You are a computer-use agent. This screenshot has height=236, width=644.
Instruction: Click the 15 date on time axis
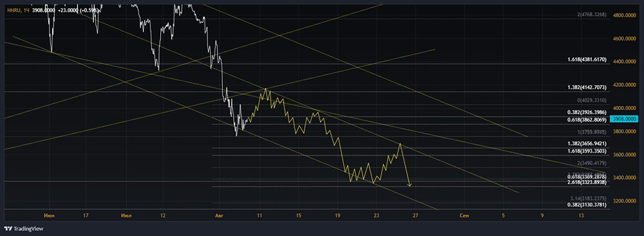[x=299, y=215]
